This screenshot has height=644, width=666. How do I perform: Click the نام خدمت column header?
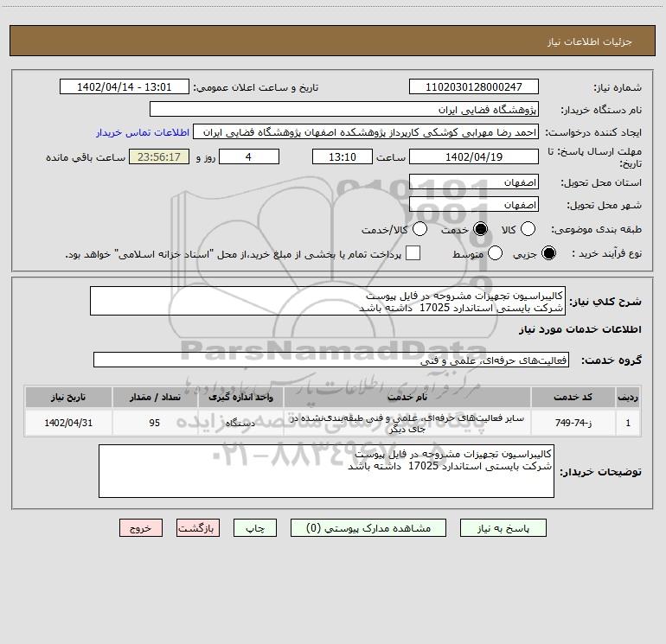407,398
